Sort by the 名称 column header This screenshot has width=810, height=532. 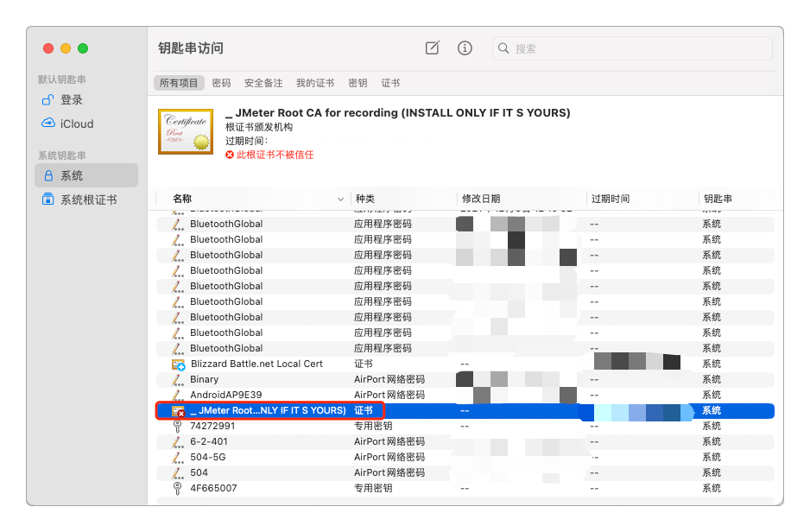(182, 199)
